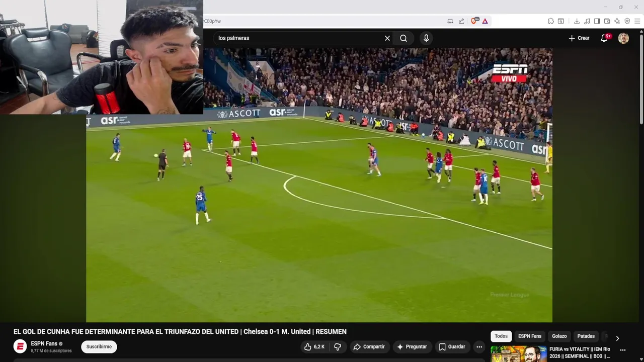Viewport: 644px width, 362px height.
Task: Click the Crear button
Action: (x=579, y=38)
